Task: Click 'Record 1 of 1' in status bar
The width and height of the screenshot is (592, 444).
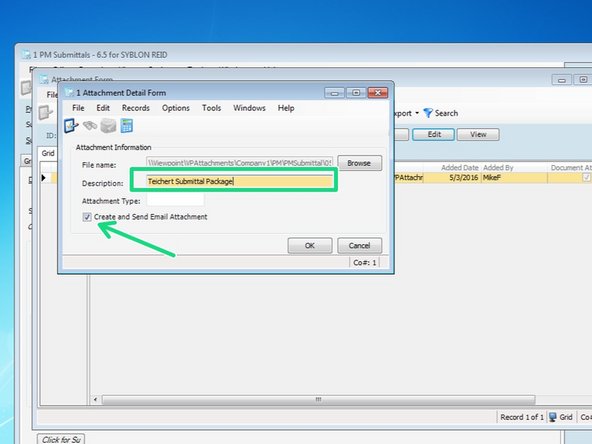Action: pyautogui.click(x=522, y=417)
